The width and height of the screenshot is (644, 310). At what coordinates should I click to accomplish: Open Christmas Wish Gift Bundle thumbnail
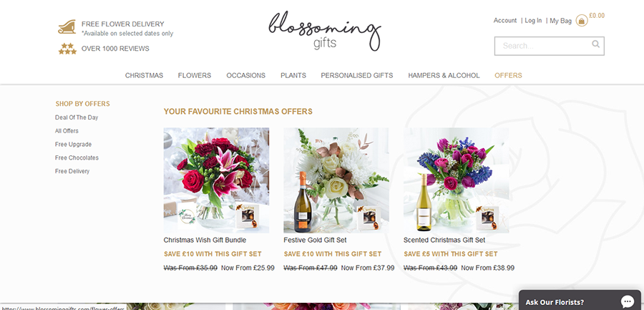point(216,180)
